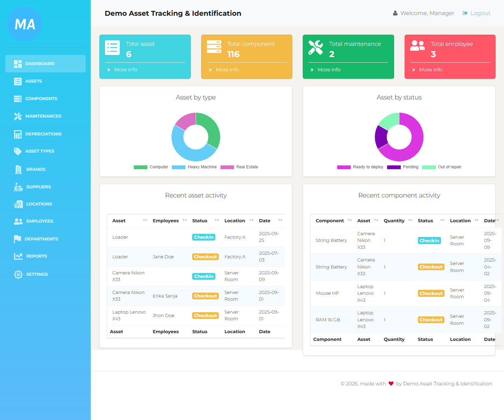This screenshot has height=420, width=504.
Task: Click the Total maintenance card tools icon
Action: (x=316, y=48)
